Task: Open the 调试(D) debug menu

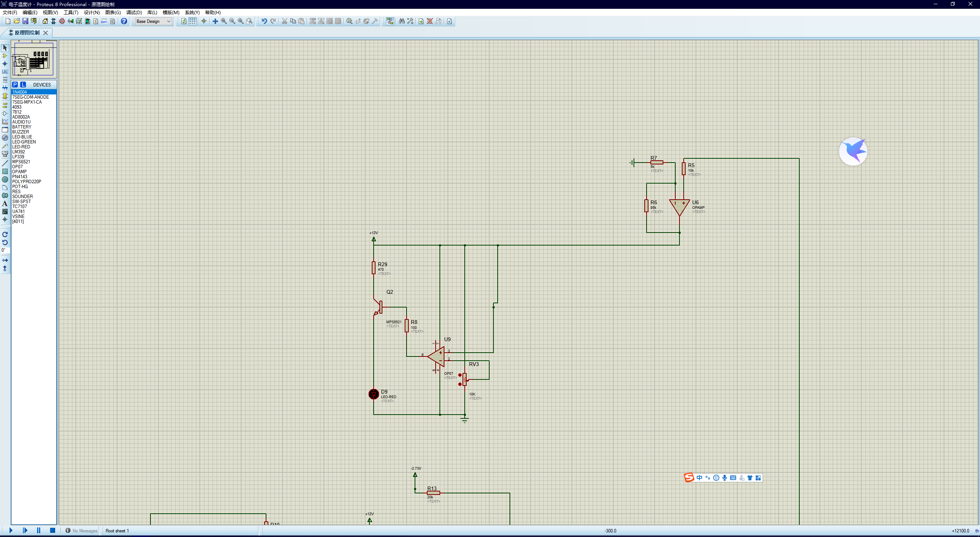Action: [134, 12]
